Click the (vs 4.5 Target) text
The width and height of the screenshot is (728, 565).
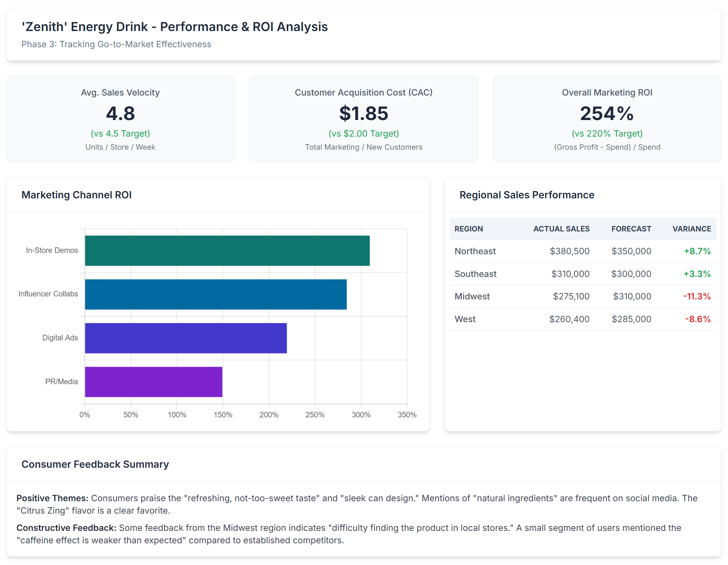tap(120, 133)
